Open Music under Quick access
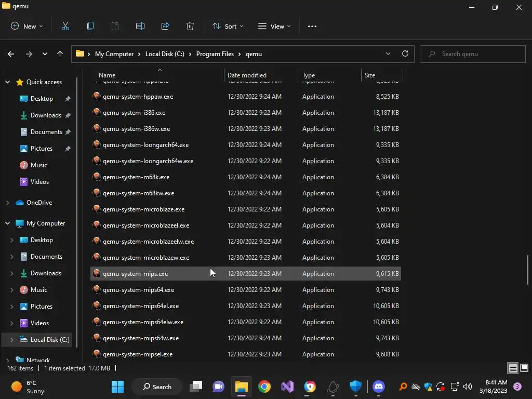The width and height of the screenshot is (532, 399). [x=38, y=165]
